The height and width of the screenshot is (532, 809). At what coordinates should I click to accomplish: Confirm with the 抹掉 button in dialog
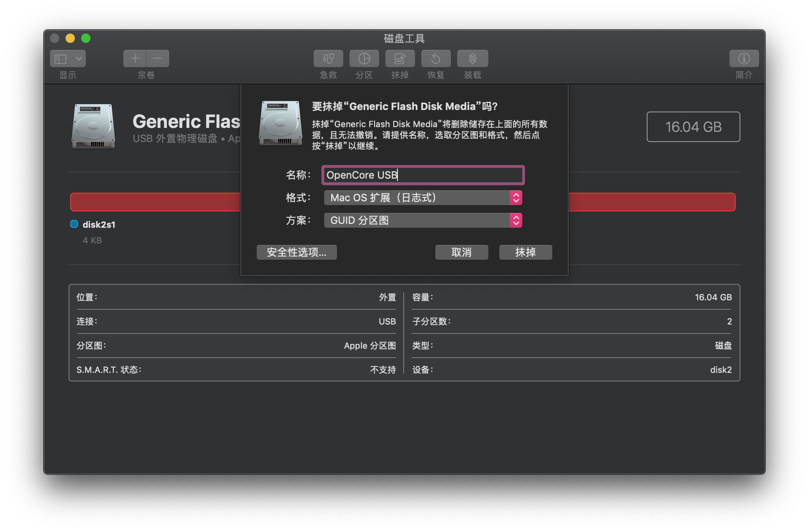coord(525,252)
